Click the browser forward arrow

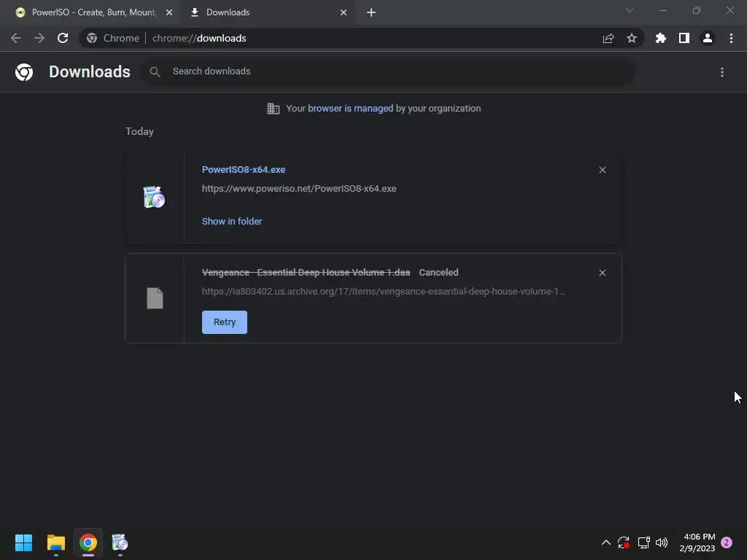tap(39, 38)
